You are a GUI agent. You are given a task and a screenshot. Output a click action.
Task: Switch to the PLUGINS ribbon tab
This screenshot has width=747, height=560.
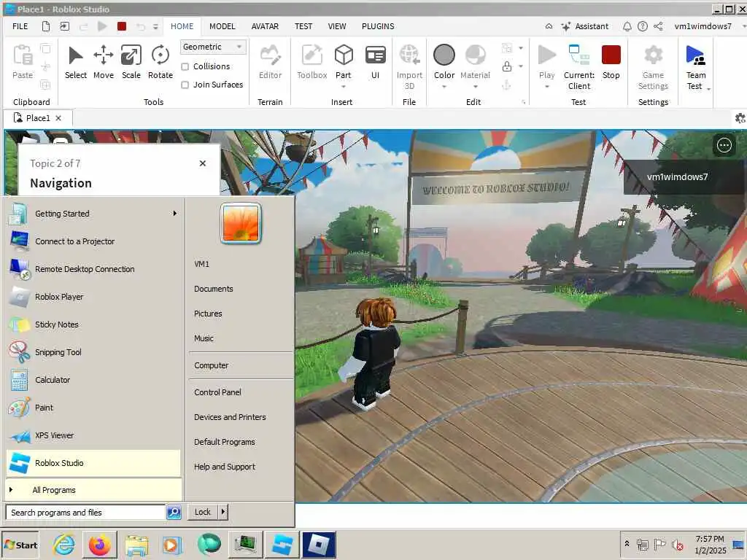[x=378, y=26]
